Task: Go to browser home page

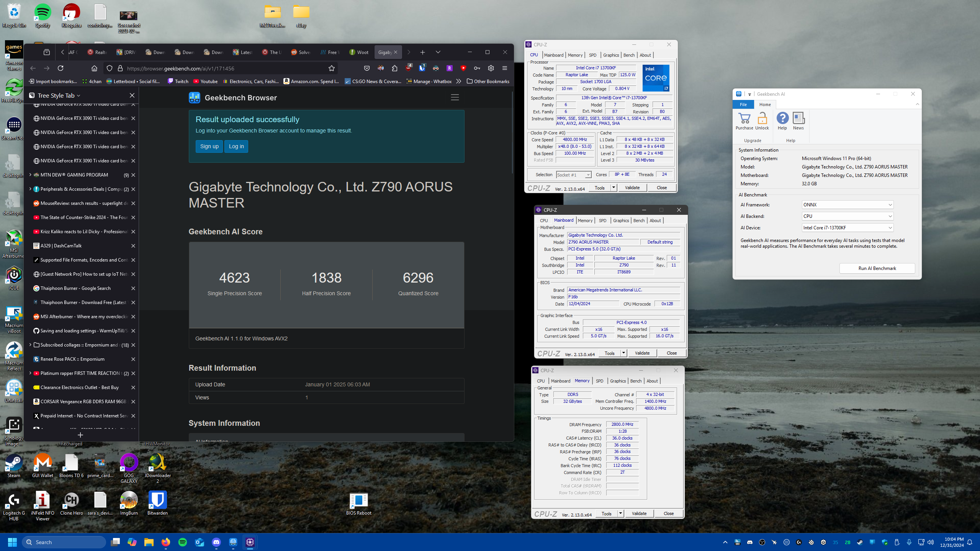Action: 94,68
